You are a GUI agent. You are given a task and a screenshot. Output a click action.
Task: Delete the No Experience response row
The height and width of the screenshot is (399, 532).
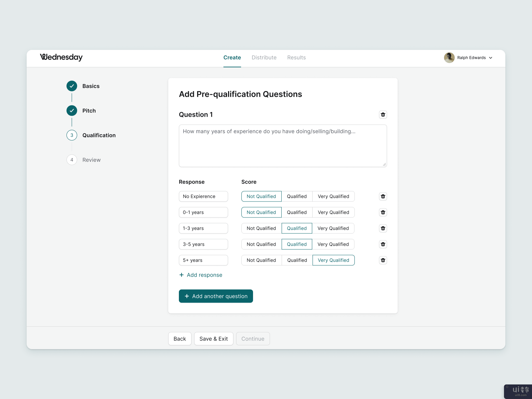(383, 197)
